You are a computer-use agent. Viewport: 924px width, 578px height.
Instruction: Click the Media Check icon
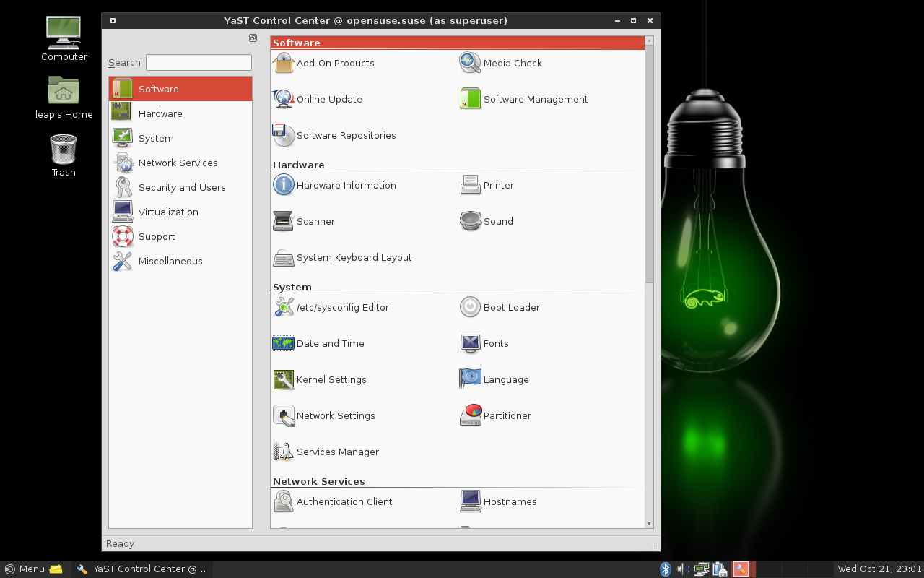[x=471, y=63]
